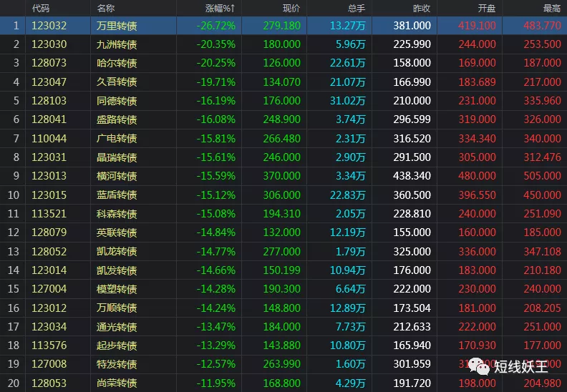Select 蓝盾转债 bond name
The image size is (567, 392).
point(117,195)
